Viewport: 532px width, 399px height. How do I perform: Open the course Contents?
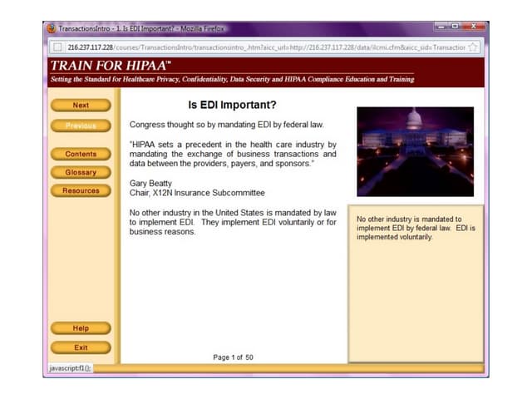[x=81, y=154]
